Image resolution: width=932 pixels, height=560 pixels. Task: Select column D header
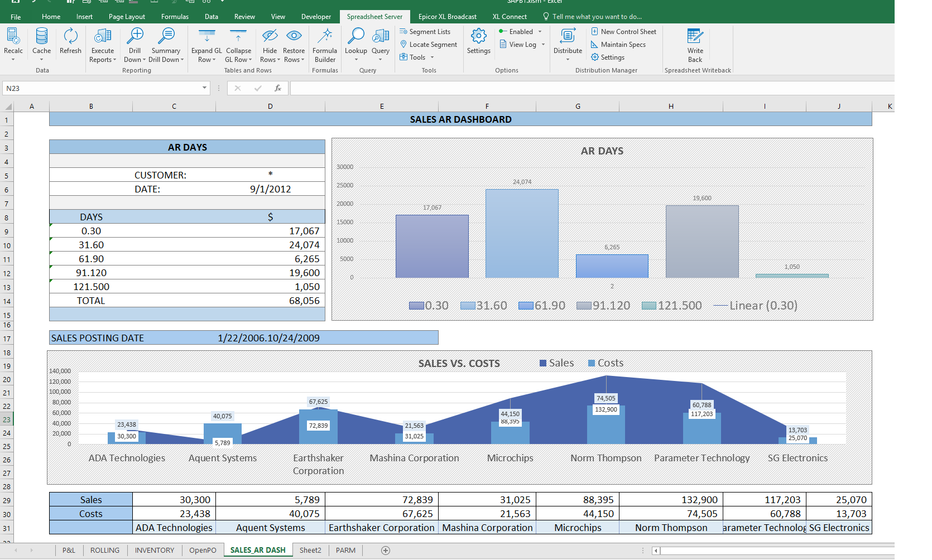270,106
